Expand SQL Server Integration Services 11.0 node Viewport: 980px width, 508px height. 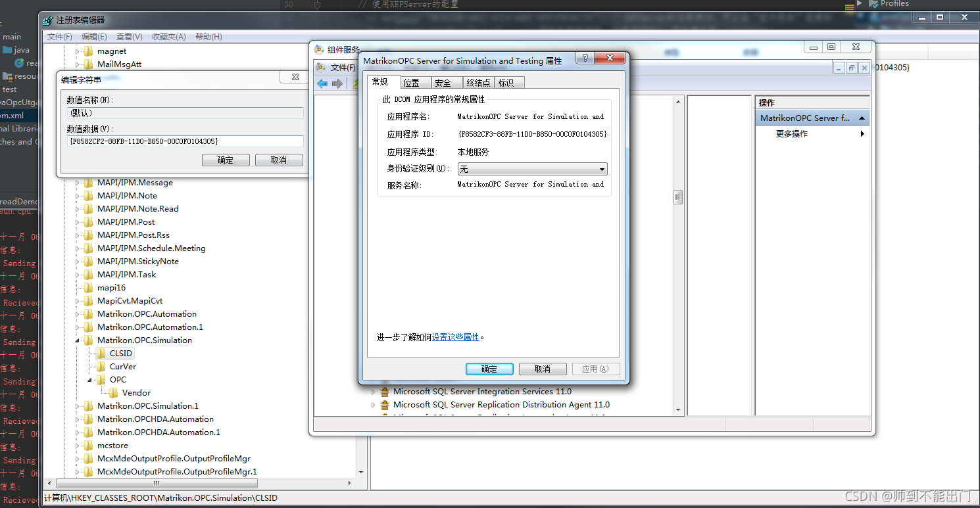coord(374,392)
